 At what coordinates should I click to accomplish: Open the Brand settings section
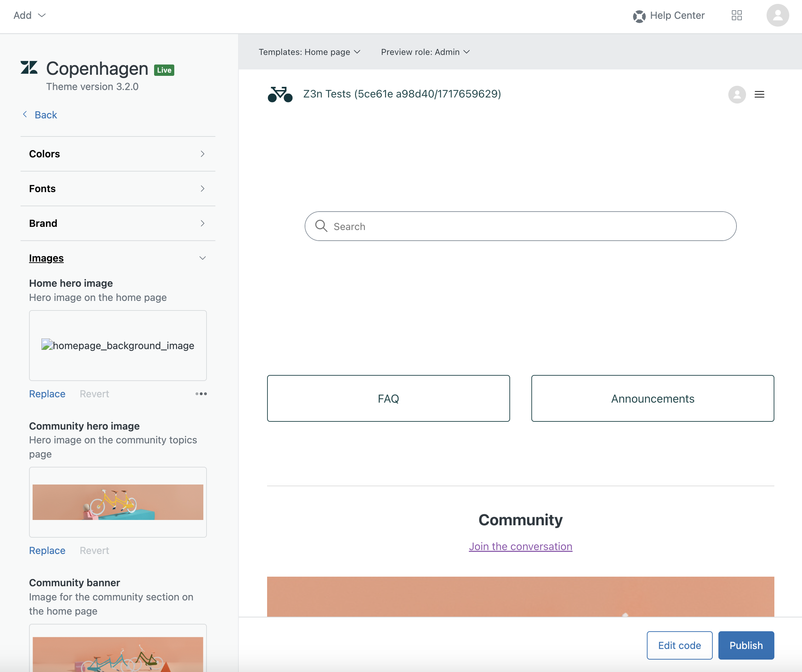click(x=118, y=224)
